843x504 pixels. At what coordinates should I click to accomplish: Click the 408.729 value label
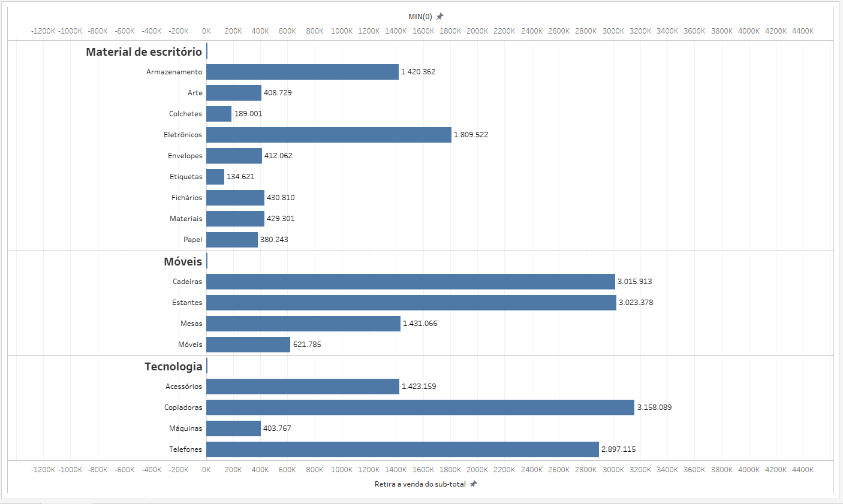278,93
